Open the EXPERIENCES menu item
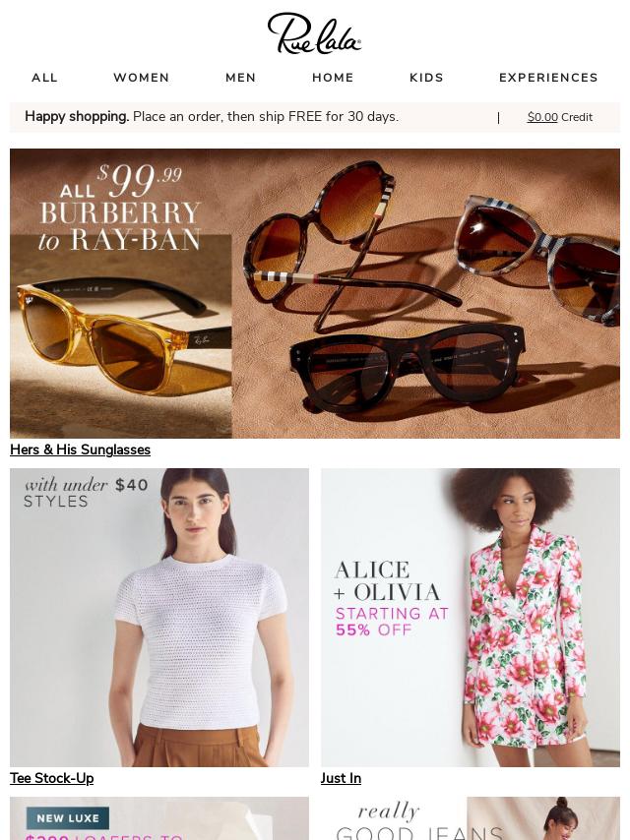Viewport: 630px width, 840px height. [x=548, y=78]
